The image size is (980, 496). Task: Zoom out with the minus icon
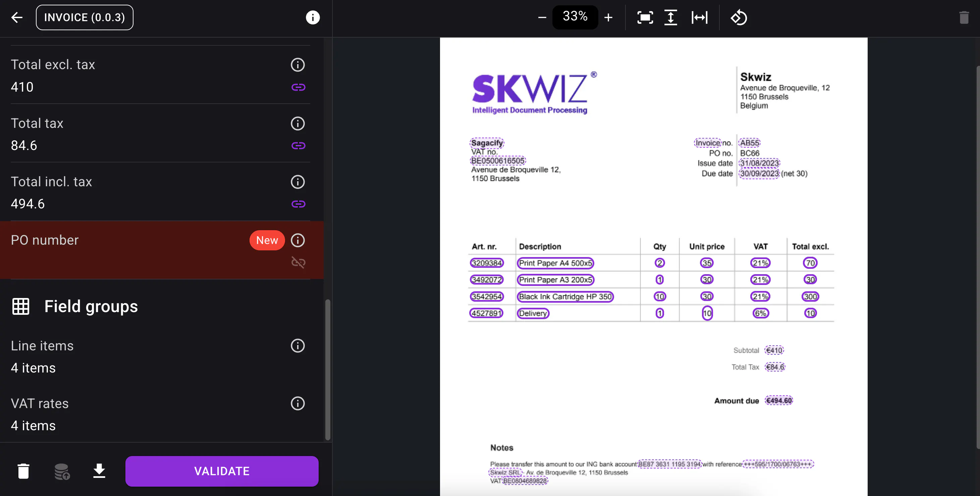point(542,17)
